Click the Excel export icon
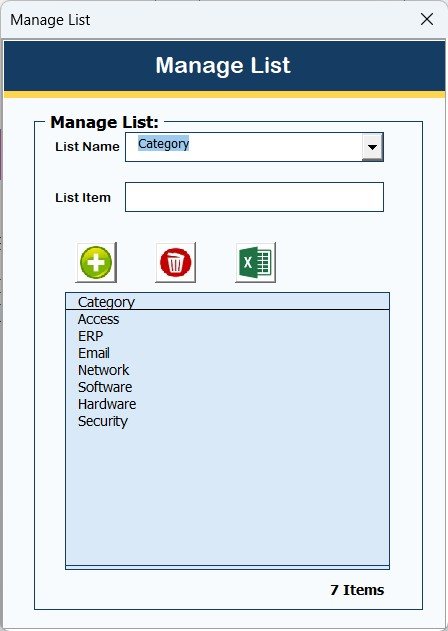 click(256, 262)
